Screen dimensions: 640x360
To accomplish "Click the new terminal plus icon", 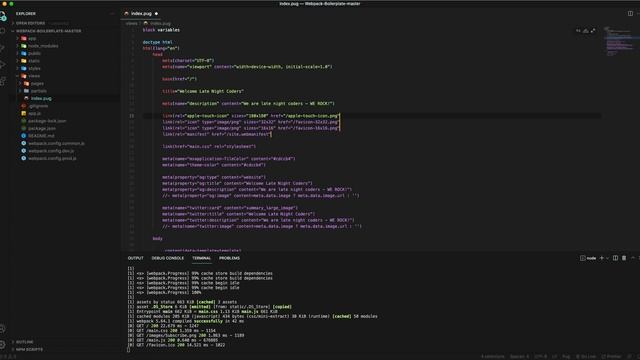I will click(601, 258).
